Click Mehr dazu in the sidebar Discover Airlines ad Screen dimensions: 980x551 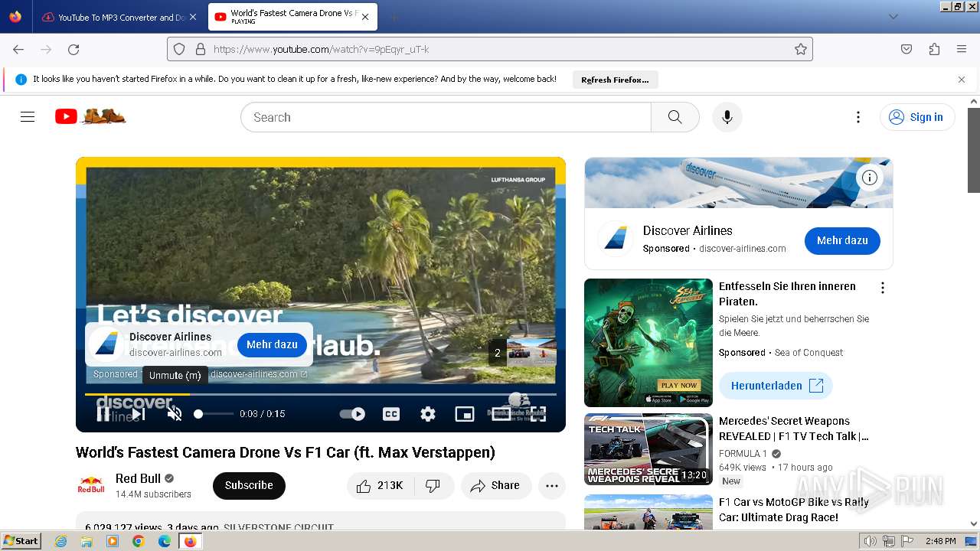842,240
